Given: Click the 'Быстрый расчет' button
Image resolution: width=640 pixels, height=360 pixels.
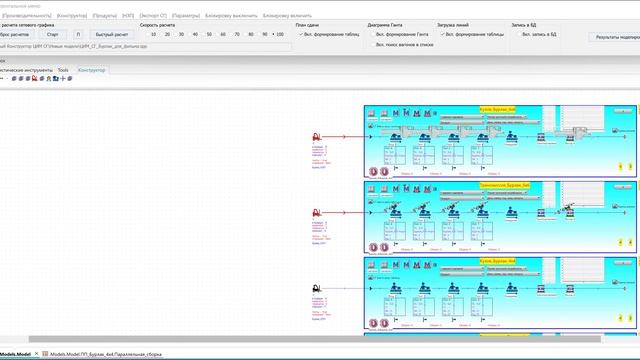Looking at the screenshot, I should (112, 35).
